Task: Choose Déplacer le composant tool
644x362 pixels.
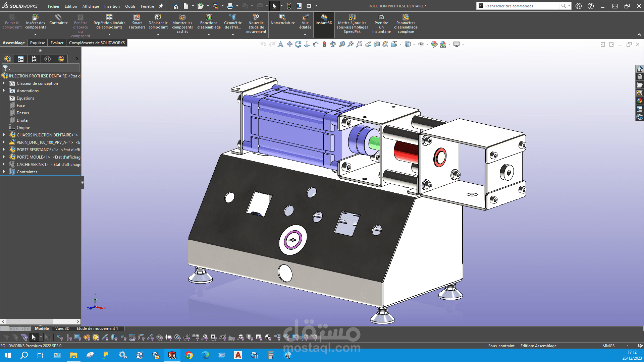Action: [x=158, y=22]
